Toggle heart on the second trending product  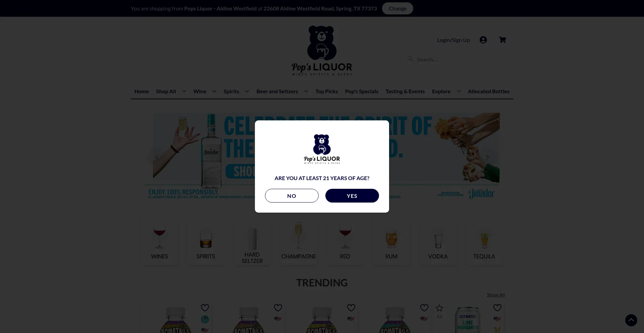278,308
